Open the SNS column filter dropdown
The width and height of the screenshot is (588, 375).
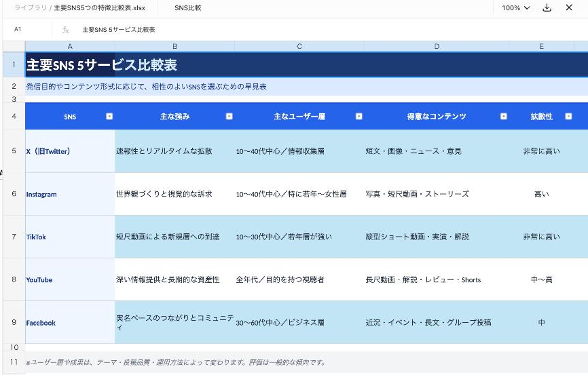(x=109, y=117)
